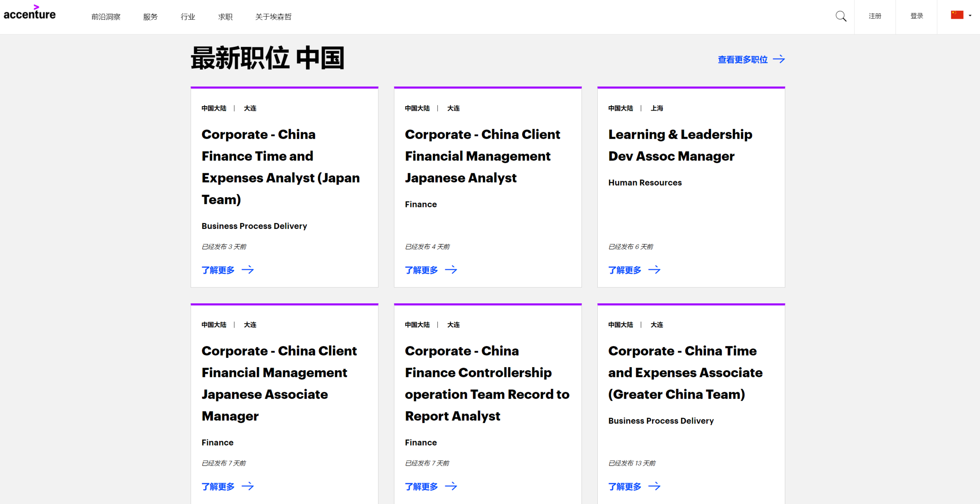Open the 服务 menu
Image resolution: width=980 pixels, height=504 pixels.
click(150, 17)
